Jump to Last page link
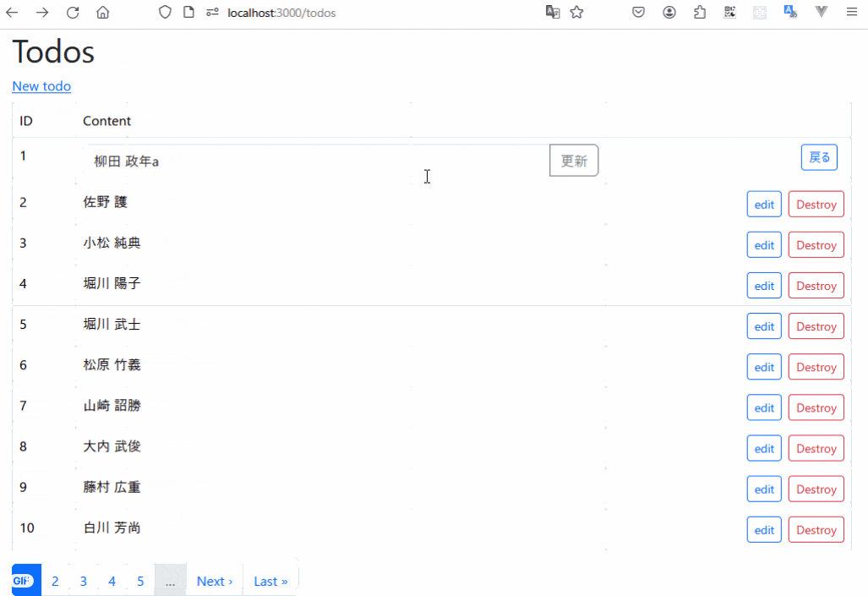 (270, 581)
